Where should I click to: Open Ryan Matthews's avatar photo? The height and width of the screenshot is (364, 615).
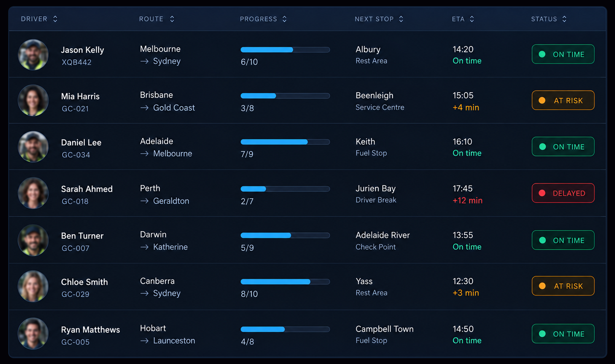tap(33, 334)
